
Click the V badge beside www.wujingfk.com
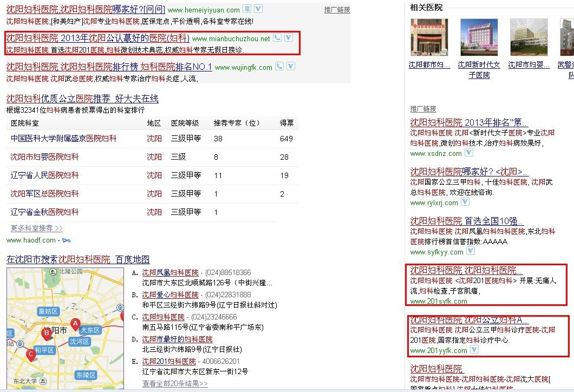click(290, 66)
